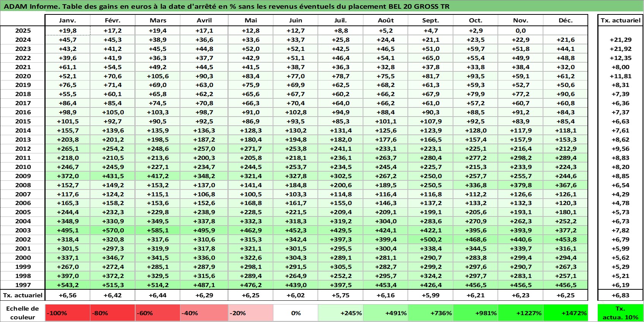This screenshot has width=644, height=322.
Task: Click the 1997 row label
Action: [23, 285]
